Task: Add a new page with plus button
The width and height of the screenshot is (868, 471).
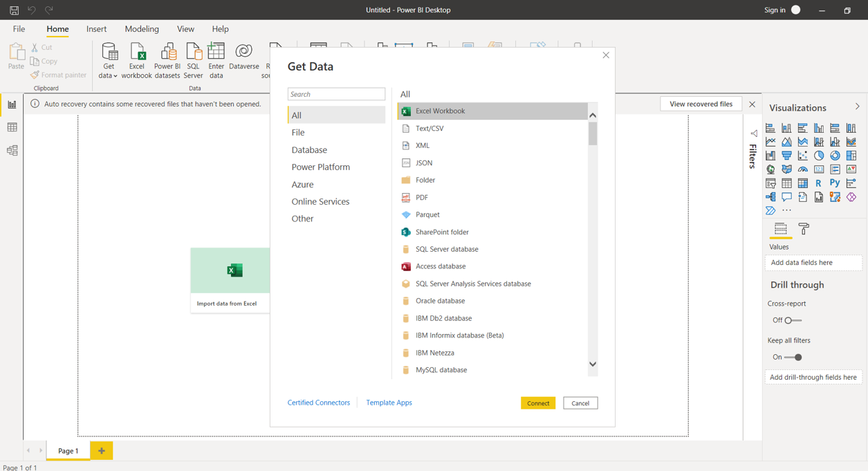Action: tap(102, 451)
